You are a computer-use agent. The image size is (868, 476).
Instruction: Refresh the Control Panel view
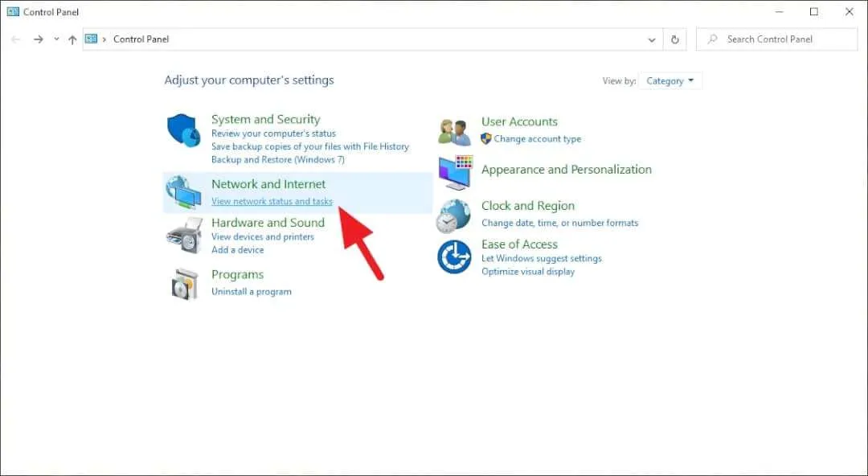(x=675, y=39)
